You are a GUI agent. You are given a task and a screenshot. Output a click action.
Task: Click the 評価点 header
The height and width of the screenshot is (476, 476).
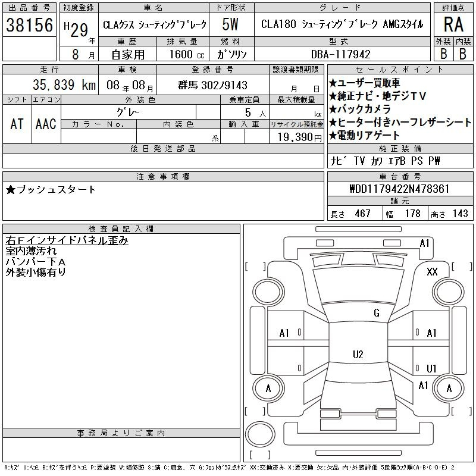pos(453,8)
